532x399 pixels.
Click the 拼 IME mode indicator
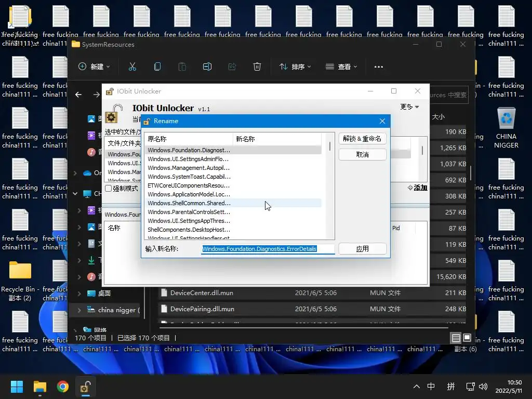451,387
